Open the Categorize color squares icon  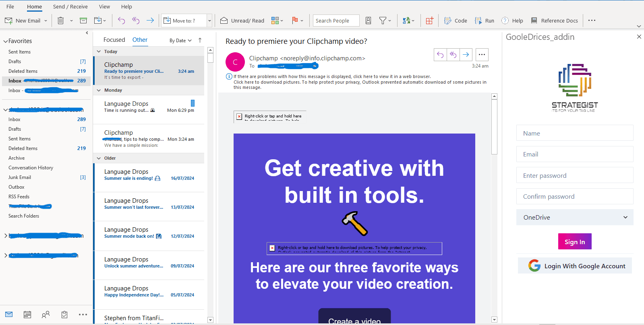tap(275, 21)
